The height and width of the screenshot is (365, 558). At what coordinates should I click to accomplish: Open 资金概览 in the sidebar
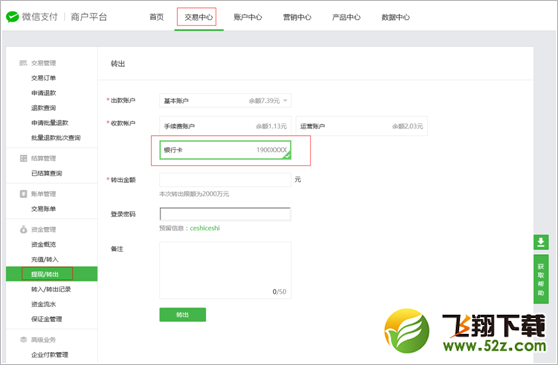pos(43,244)
